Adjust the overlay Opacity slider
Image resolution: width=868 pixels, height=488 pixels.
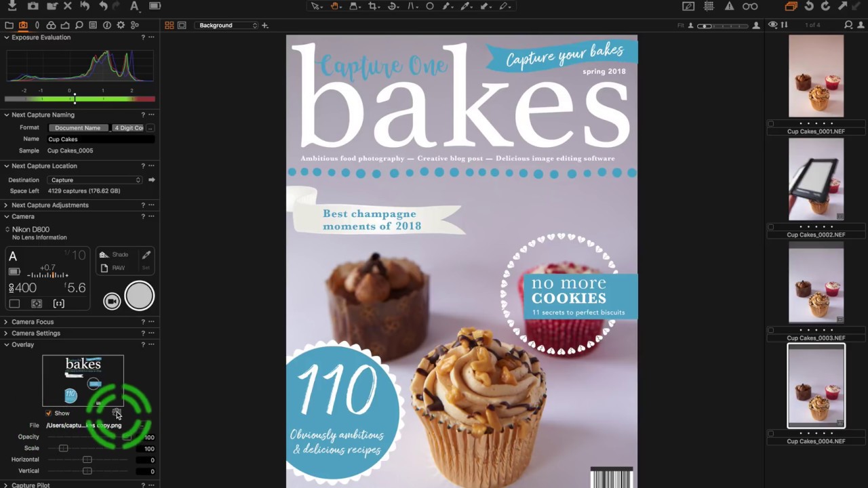87,437
